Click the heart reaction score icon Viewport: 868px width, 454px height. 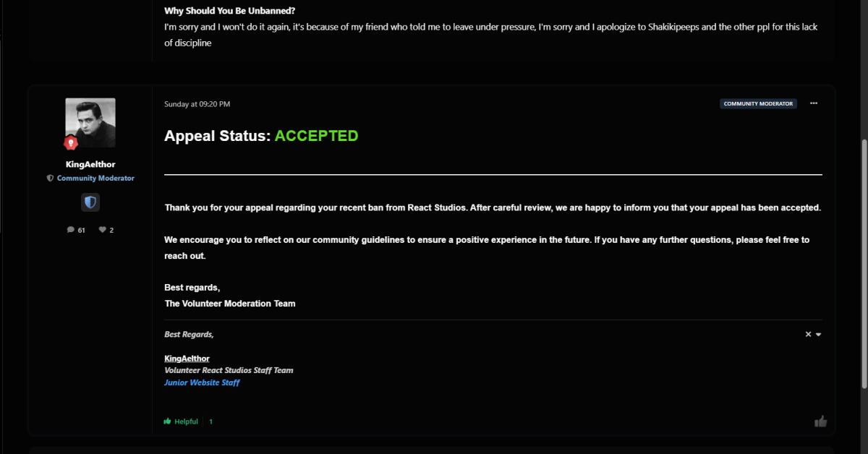click(x=102, y=230)
